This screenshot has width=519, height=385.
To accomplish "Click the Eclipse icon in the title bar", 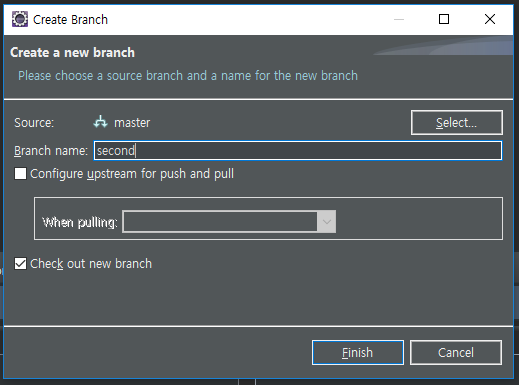I will 20,19.
